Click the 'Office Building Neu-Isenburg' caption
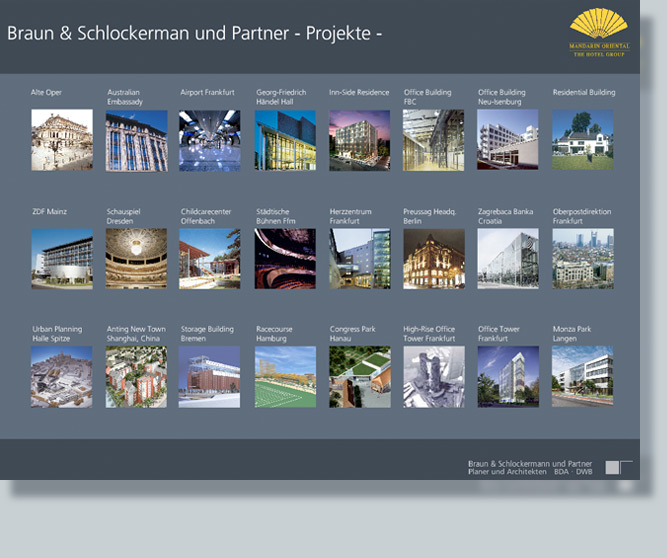Image resolution: width=667 pixels, height=558 pixels. coord(502,97)
